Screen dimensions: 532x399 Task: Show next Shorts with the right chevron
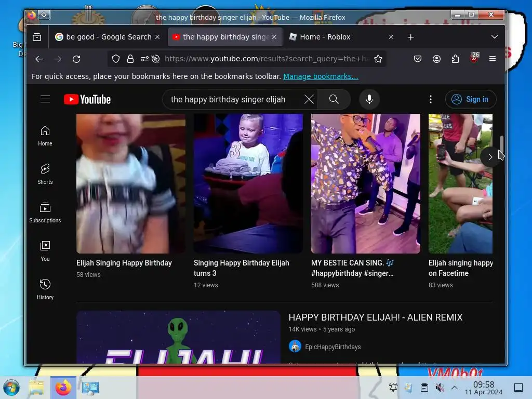coord(490,157)
